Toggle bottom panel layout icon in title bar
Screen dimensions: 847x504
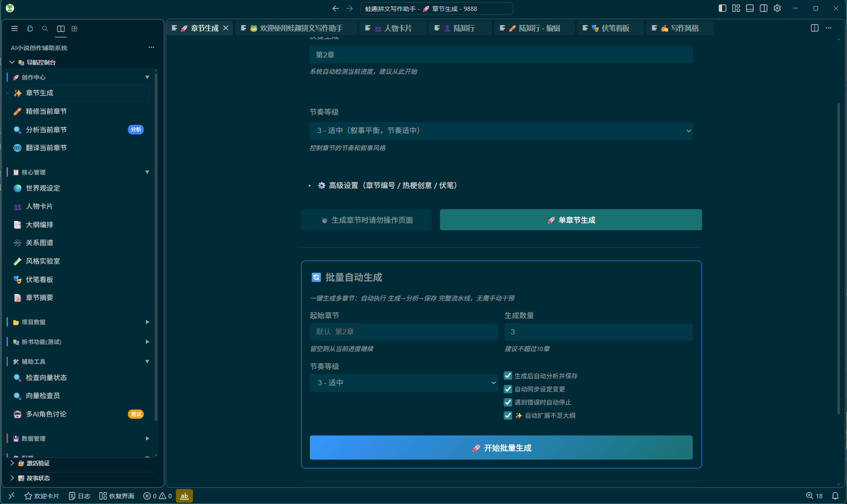click(x=750, y=8)
